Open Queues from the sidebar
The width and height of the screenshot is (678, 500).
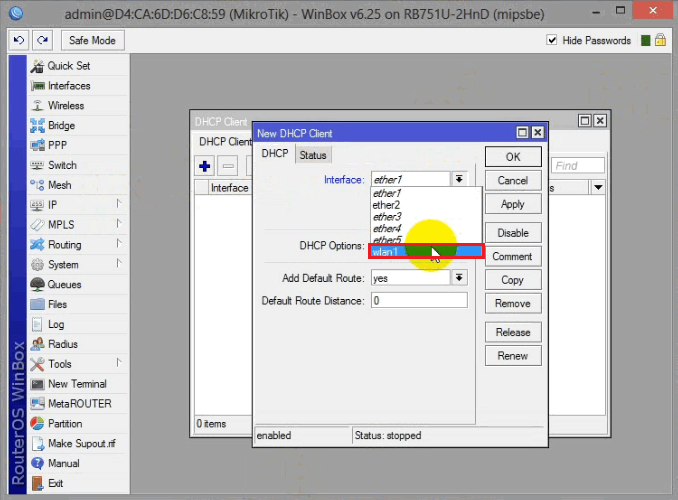(79, 284)
